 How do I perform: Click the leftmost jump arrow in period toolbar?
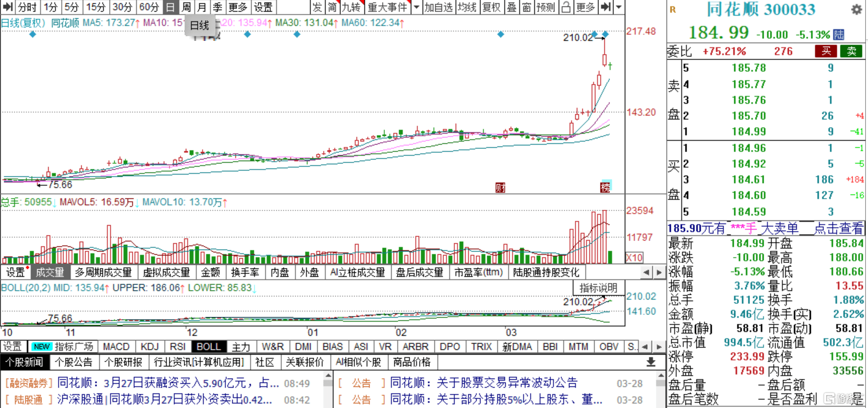click(x=7, y=7)
